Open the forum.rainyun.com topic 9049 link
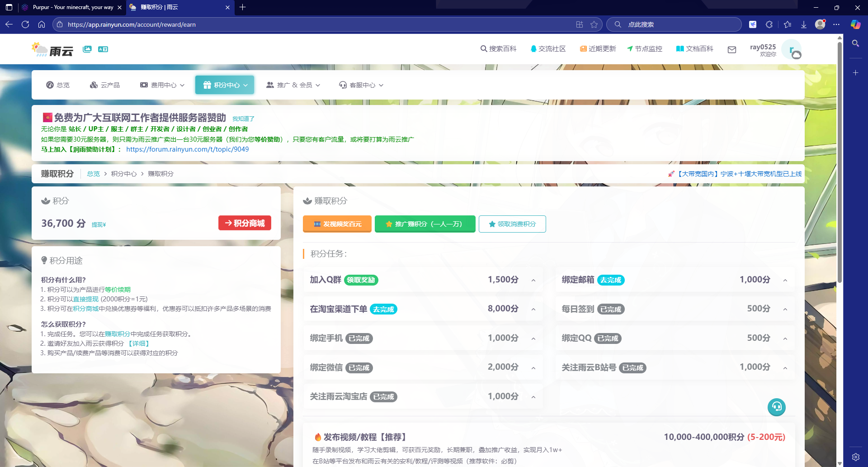 187,149
